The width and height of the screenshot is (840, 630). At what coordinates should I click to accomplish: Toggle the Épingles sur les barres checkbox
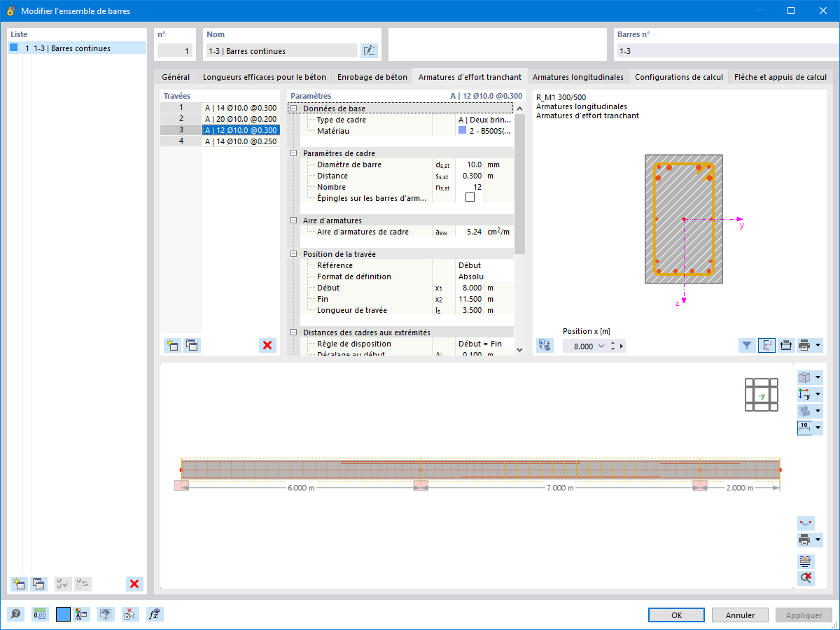[470, 197]
